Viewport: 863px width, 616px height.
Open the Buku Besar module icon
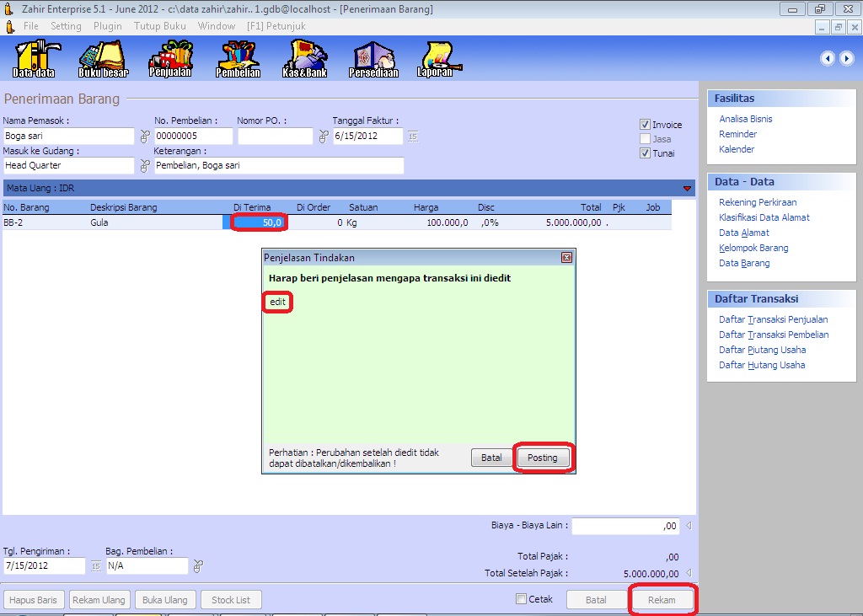click(103, 59)
